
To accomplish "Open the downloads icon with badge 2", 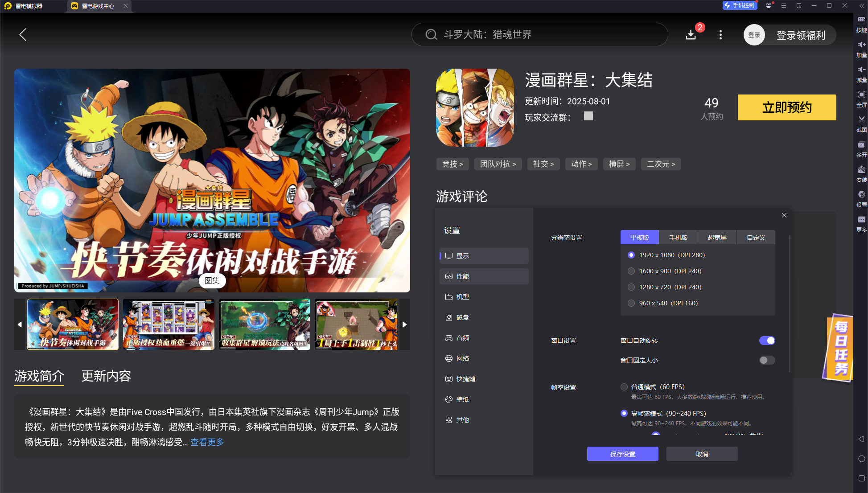I will 691,35.
